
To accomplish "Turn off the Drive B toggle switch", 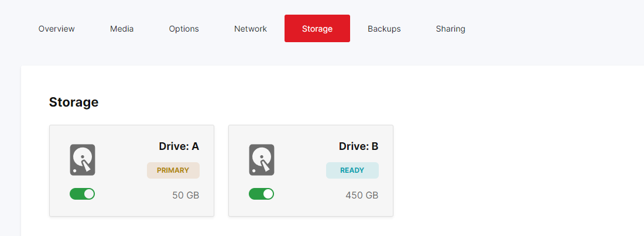I will click(262, 194).
